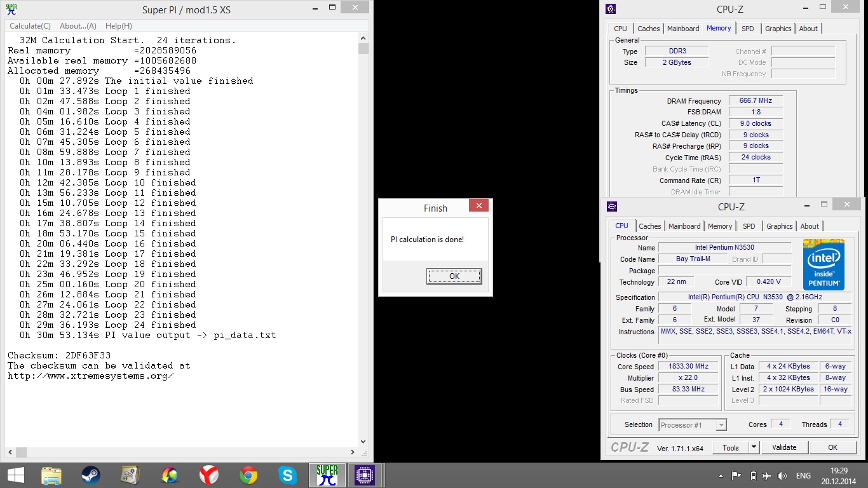This screenshot has height=488, width=868.
Task: Click the Multiplier x 22.0 field
Action: [688, 378]
